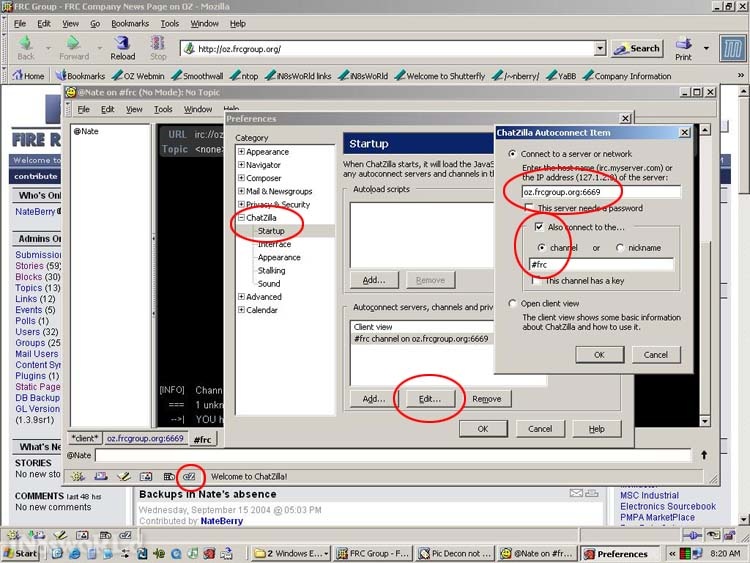Expand the Calendar category
The image size is (750, 563).
(241, 310)
